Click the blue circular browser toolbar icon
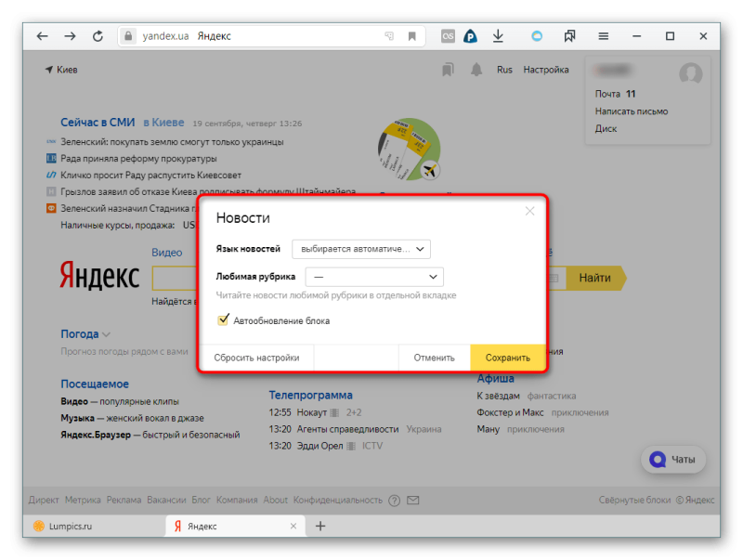Image resolution: width=743 pixels, height=560 pixels. tap(537, 36)
